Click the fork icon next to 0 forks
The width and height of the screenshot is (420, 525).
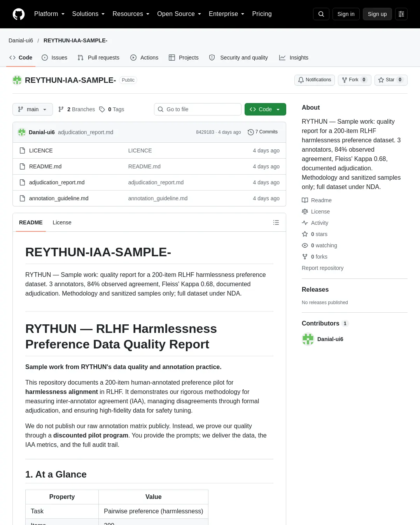pos(305,257)
